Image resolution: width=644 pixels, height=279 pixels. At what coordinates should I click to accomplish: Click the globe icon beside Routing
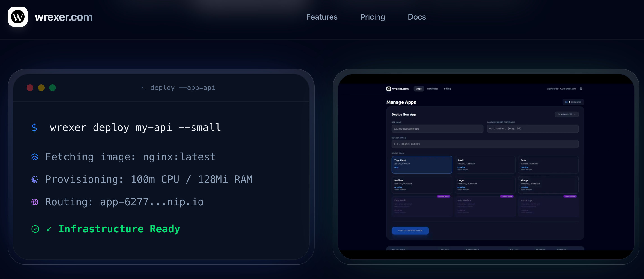click(x=35, y=202)
